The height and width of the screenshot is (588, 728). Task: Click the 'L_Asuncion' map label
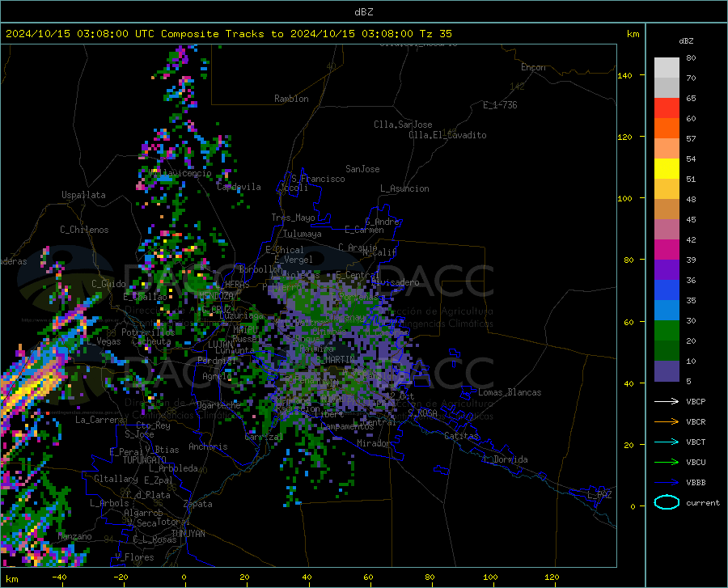click(x=405, y=188)
